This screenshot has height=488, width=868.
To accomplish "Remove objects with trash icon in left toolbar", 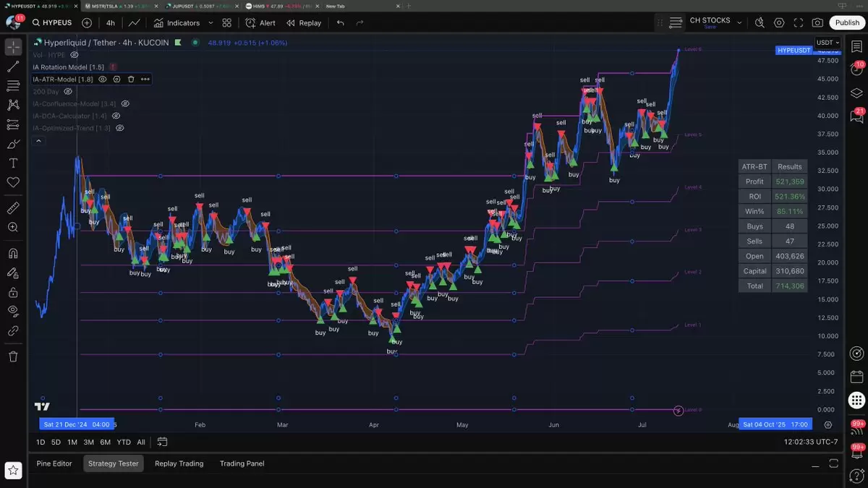I will tap(13, 356).
